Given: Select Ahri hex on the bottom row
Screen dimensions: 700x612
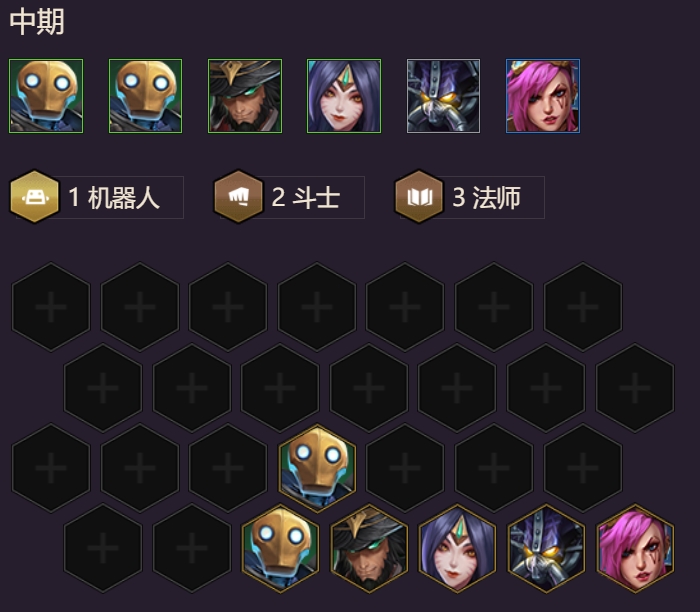Looking at the screenshot, I should 457,548.
